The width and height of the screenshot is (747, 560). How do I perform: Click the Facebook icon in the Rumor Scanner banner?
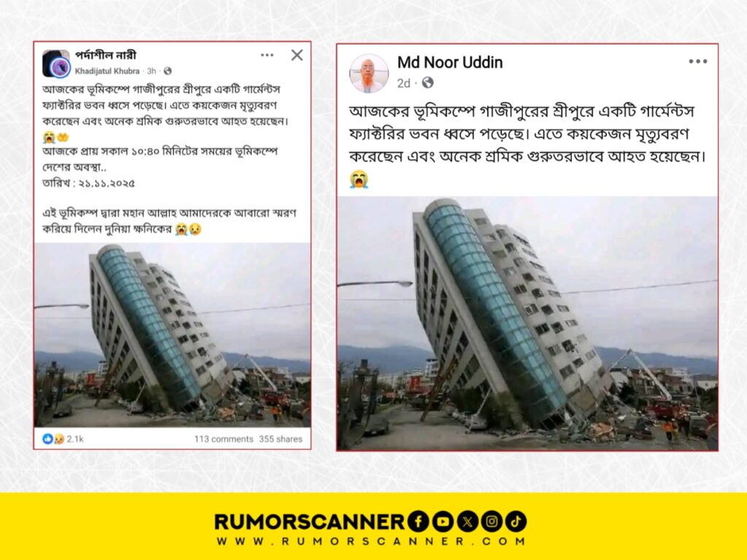click(x=418, y=521)
